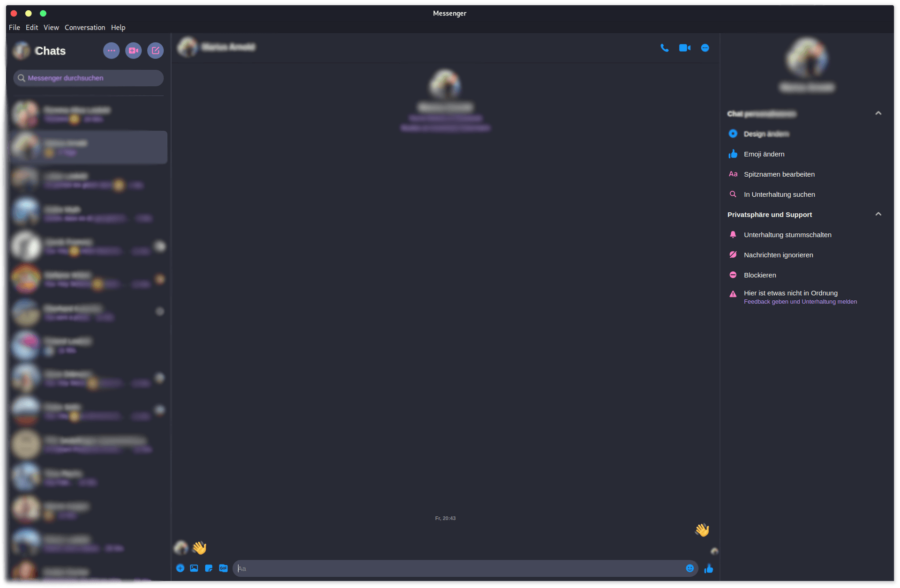The width and height of the screenshot is (900, 588).
Task: Click magnifier icon for In Unterhaltung suchen
Action: pos(733,194)
